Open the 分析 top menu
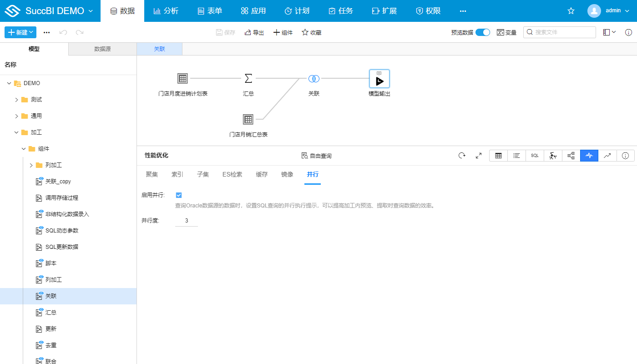 point(166,11)
